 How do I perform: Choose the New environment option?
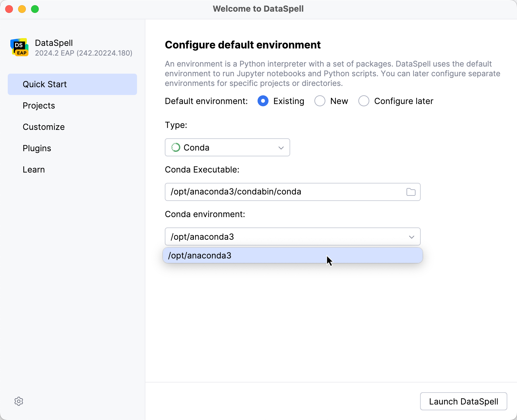320,101
